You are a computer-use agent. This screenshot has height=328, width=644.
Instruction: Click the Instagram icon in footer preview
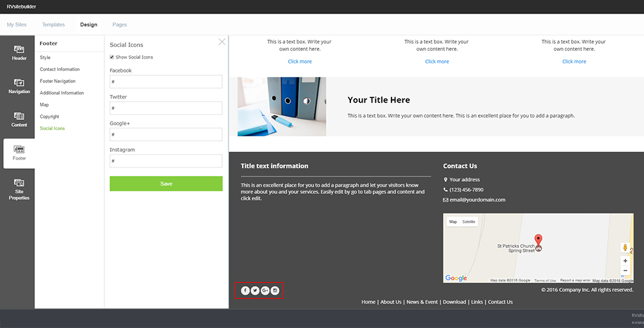coord(275,291)
